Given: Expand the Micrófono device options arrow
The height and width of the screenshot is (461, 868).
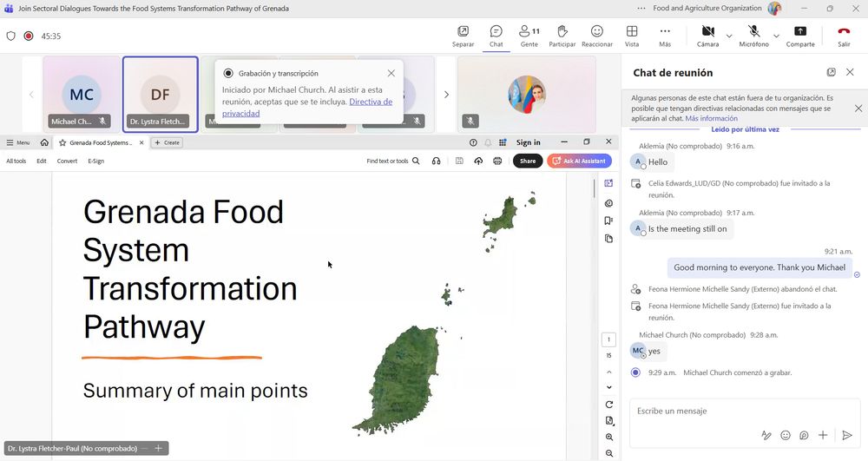Looking at the screenshot, I should pyautogui.click(x=776, y=36).
